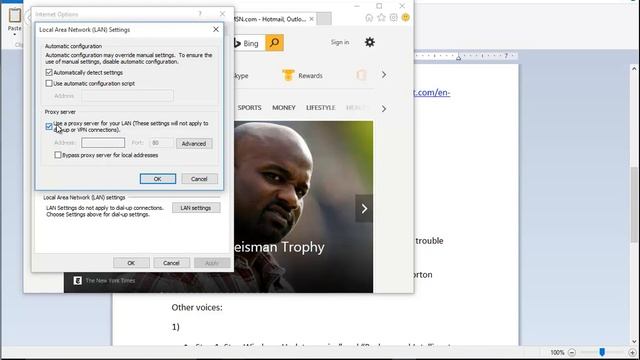Open LIFESTYLE category on MSN
The height and width of the screenshot is (360, 640).
pos(321,108)
